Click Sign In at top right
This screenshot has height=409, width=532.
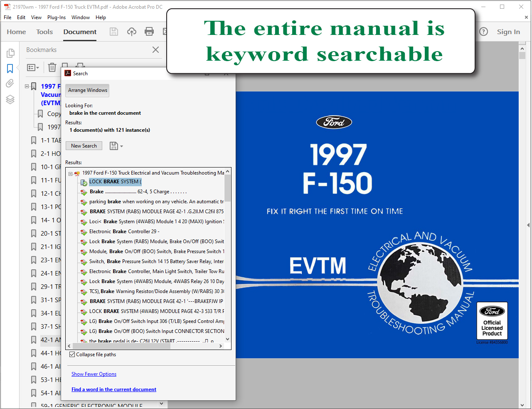(x=508, y=32)
